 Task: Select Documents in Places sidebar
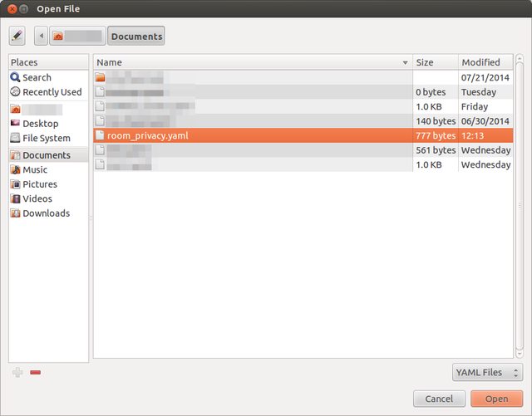coord(48,155)
